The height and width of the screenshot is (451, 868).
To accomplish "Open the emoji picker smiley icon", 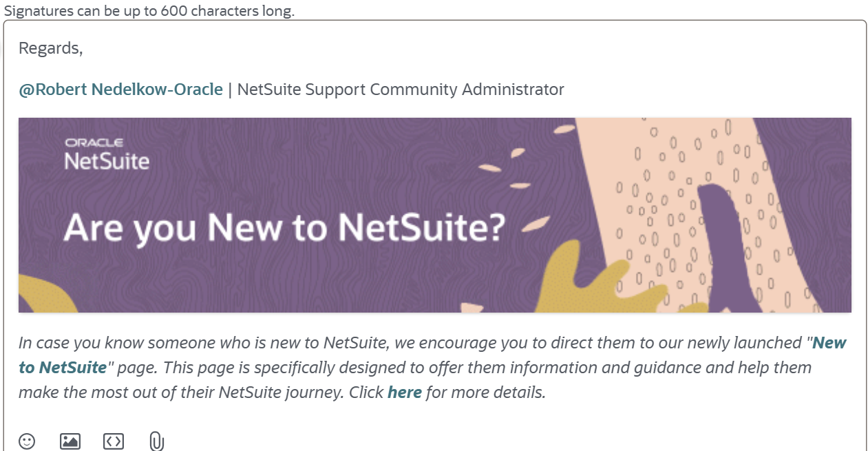I will tap(27, 441).
